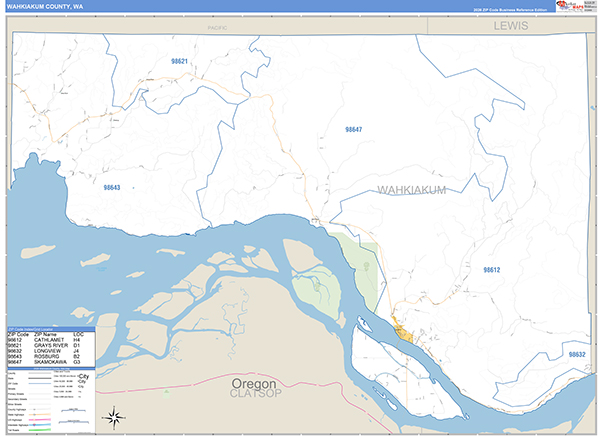This screenshot has height=436, width=600.
Task: Click grid location 'G3' in index table
Action: point(77,362)
